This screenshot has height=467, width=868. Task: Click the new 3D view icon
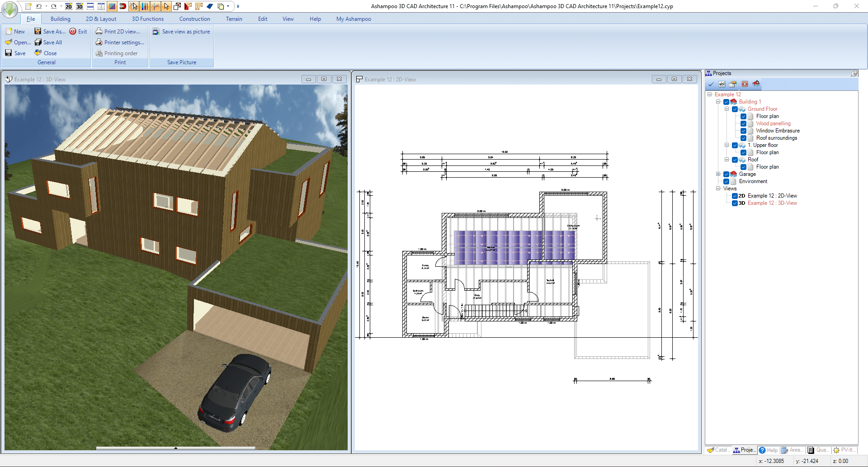[80, 6]
